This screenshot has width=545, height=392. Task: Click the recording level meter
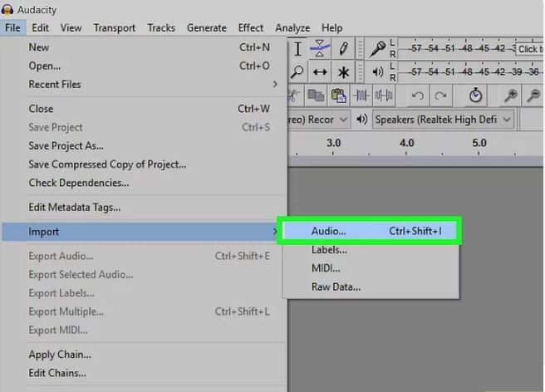click(470, 49)
